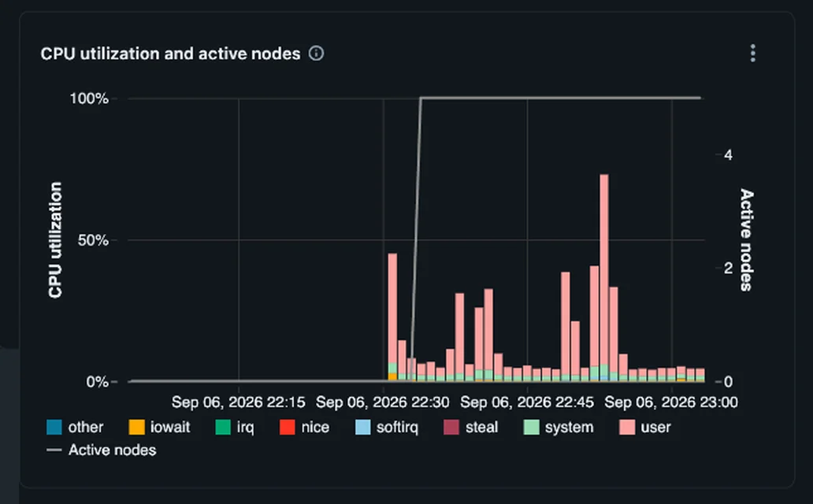Click the 'Active nodes' vertical axis title

point(747,240)
